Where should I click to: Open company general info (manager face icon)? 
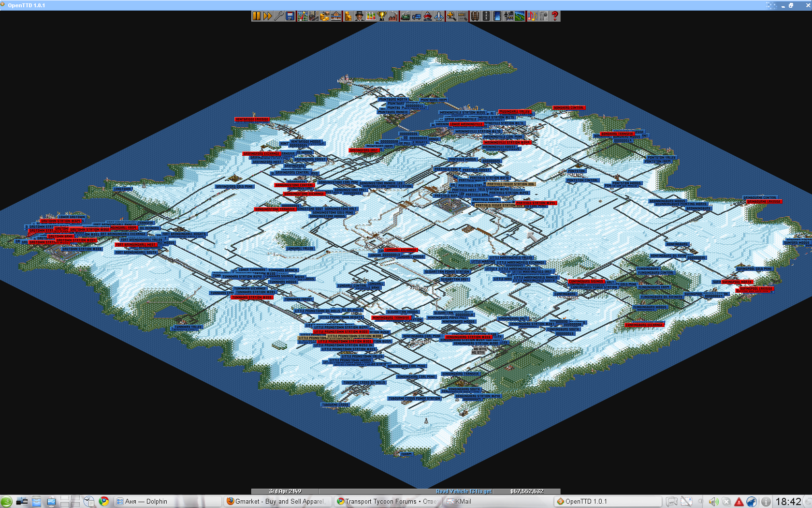359,16
